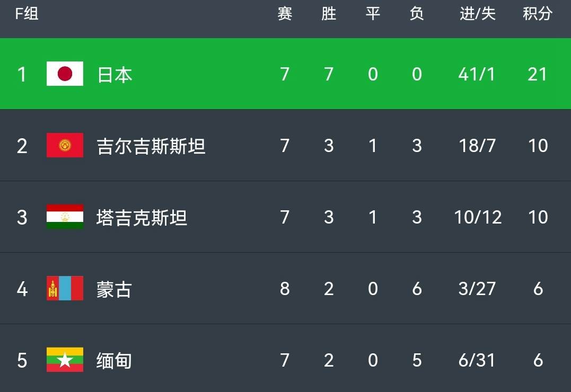Click Myanmar's 6/31 goals value
Viewport: 571px width, 392px height.
click(x=477, y=360)
